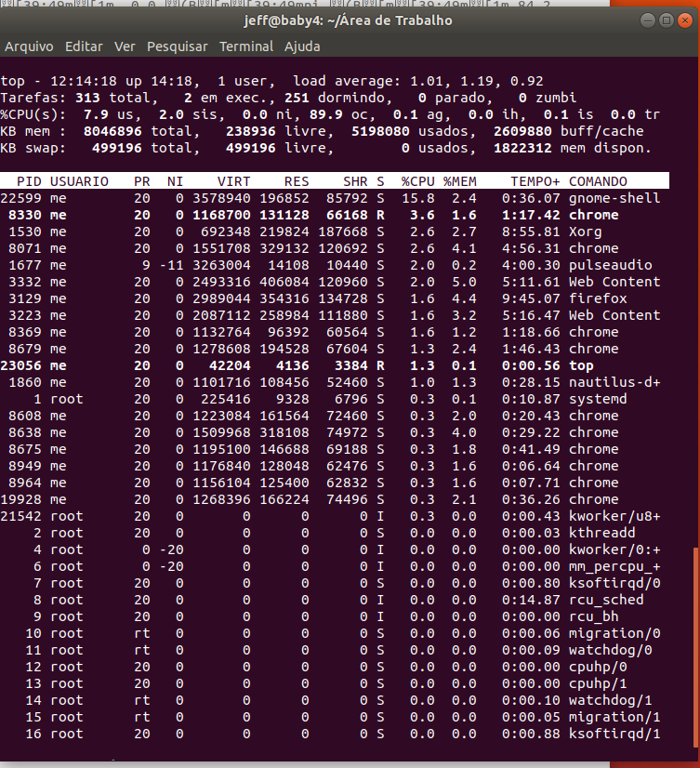Click the gnome-shell command name

[614, 198]
